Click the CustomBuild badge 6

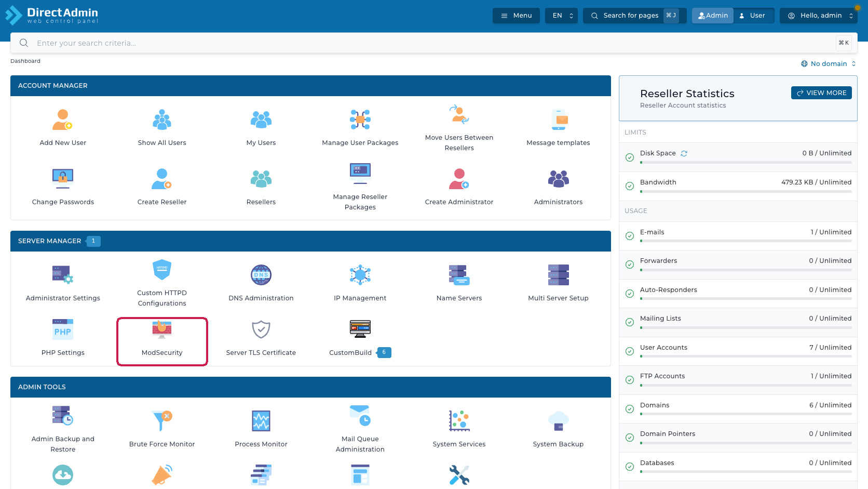(x=384, y=352)
